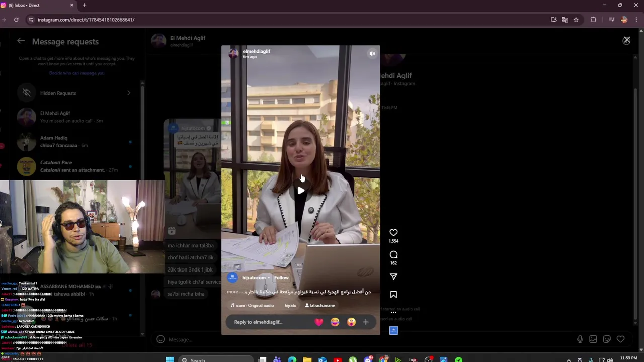The width and height of the screenshot is (644, 362).
Task: Open the hijratocom profile name
Action: click(254, 278)
